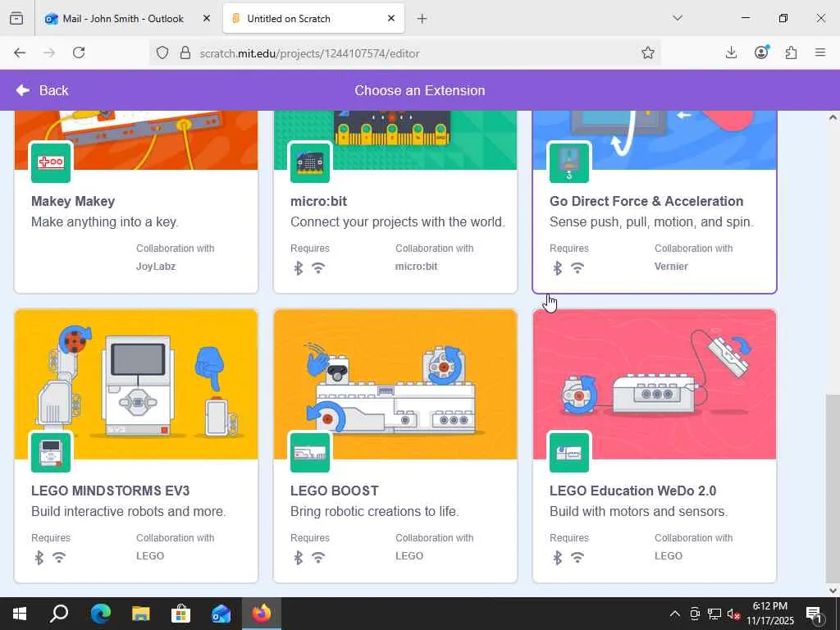Click the Makey Makey title

73,201
